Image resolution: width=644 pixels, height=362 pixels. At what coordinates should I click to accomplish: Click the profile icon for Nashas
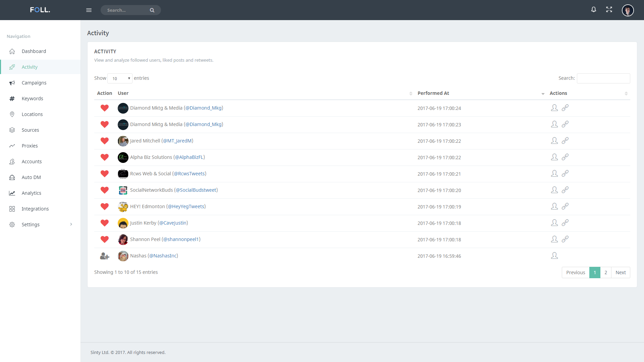click(x=554, y=255)
